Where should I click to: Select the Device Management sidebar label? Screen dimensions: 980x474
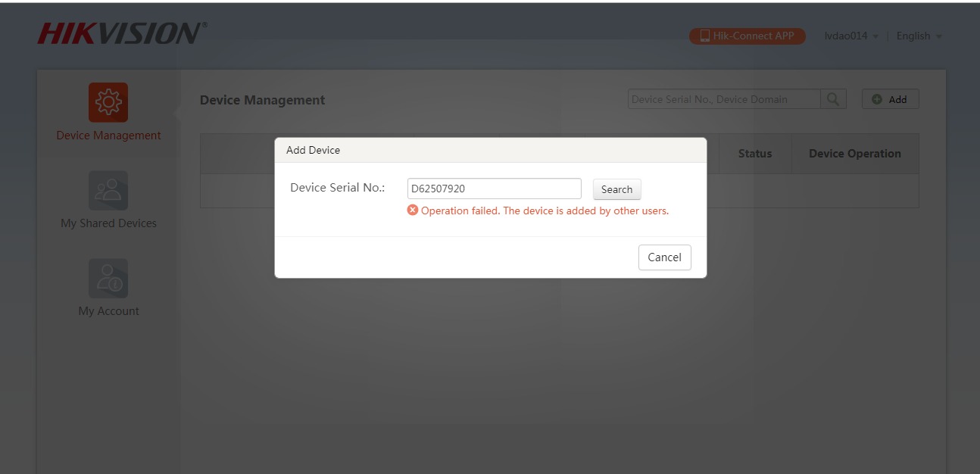click(108, 136)
